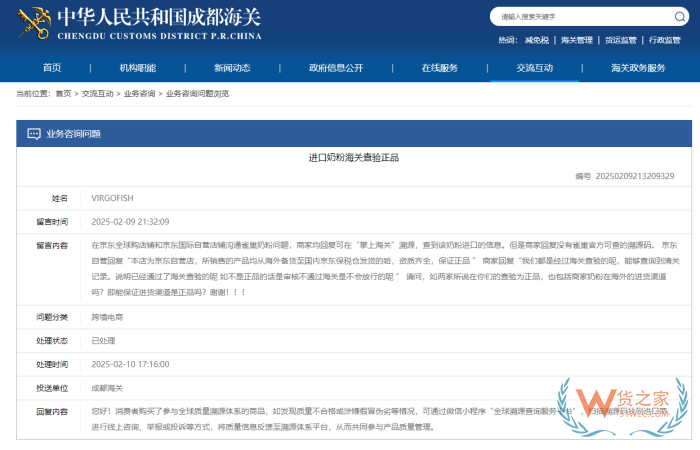Click the hot keyword 货运监管

(x=621, y=40)
